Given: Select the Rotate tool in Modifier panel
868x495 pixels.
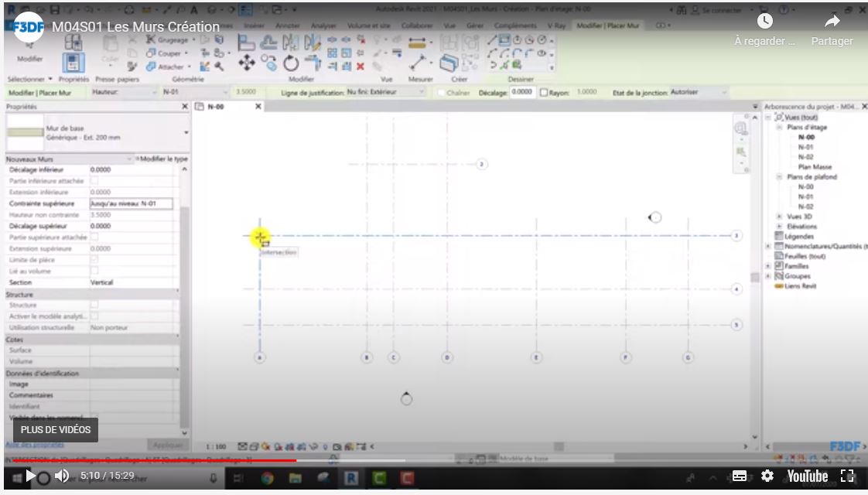Looking at the screenshot, I should (x=291, y=63).
